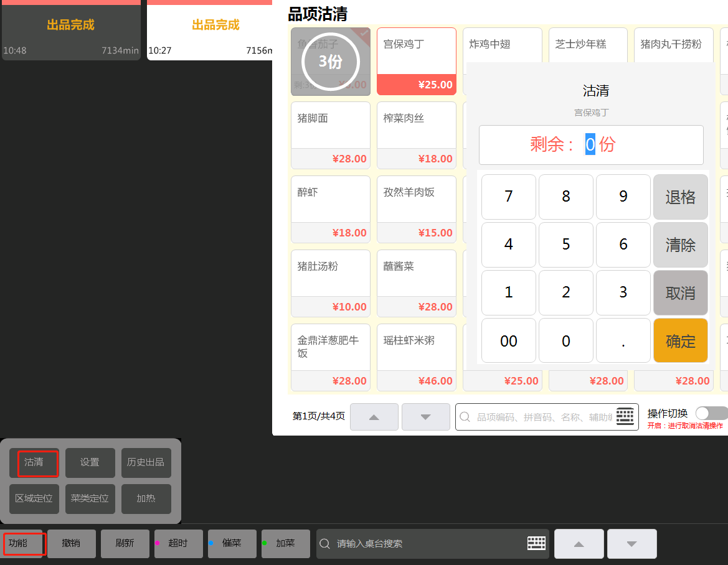This screenshot has height=565, width=728.
Task: Click 刷新 in the bottom bar
Action: (125, 544)
